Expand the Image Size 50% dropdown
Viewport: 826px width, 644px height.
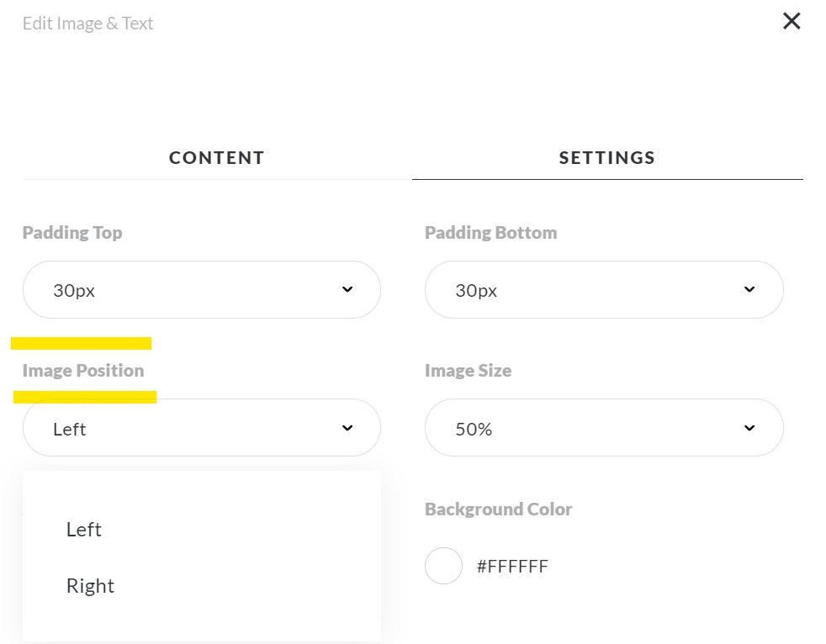[603, 428]
